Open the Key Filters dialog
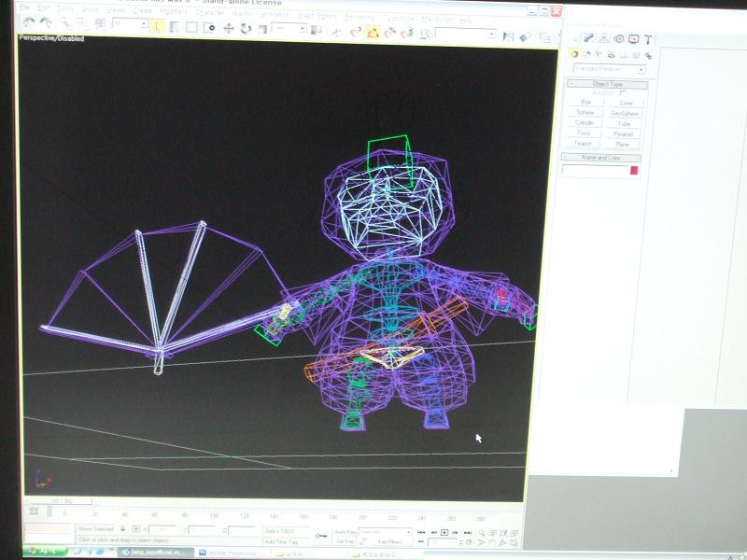747x560 pixels. (x=389, y=542)
